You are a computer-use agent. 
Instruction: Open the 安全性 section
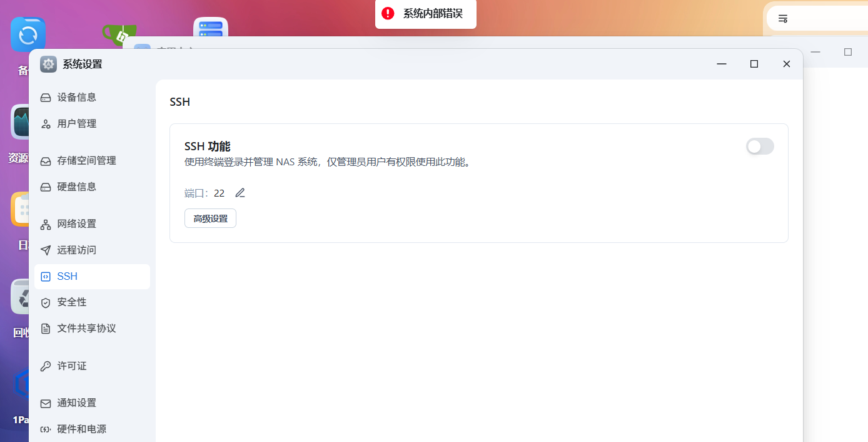(x=71, y=302)
